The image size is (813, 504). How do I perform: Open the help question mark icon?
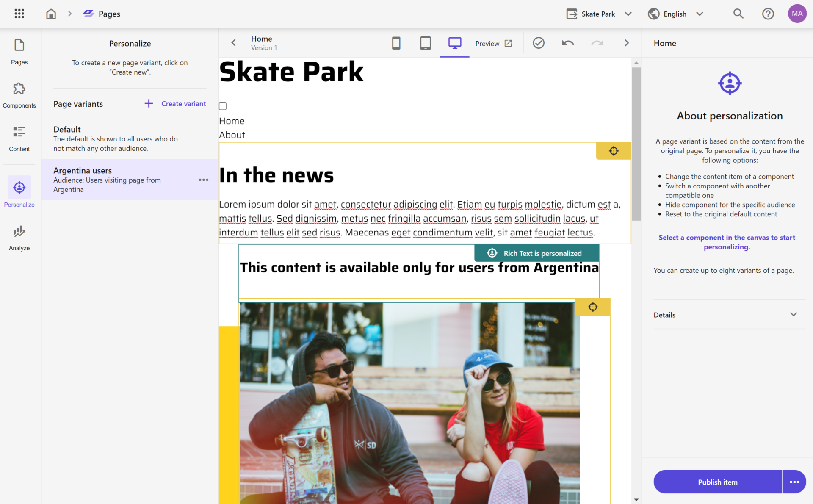tap(768, 14)
